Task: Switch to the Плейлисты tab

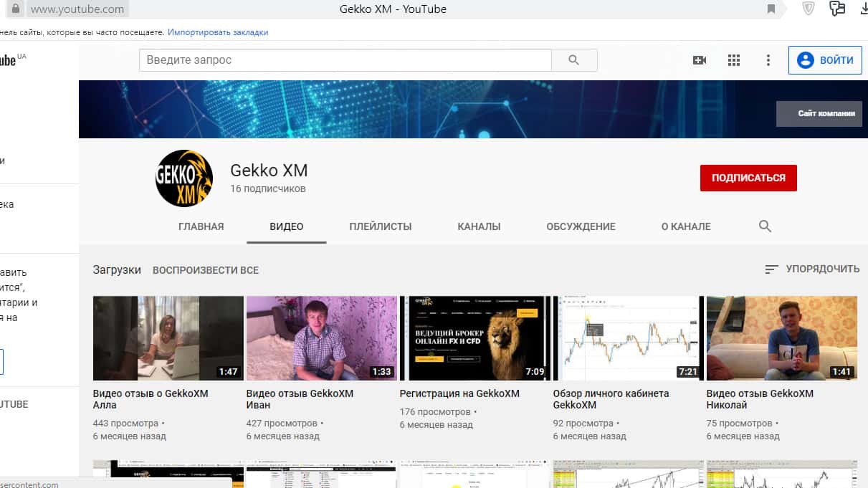Action: [x=380, y=226]
